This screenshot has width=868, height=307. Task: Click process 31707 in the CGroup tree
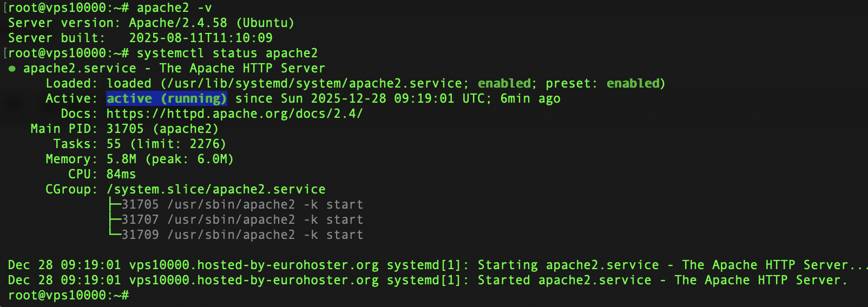pyautogui.click(x=140, y=220)
